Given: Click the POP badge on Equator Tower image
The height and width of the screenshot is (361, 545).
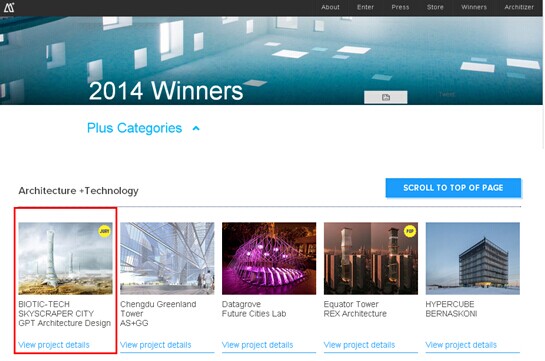Looking at the screenshot, I should (x=410, y=231).
